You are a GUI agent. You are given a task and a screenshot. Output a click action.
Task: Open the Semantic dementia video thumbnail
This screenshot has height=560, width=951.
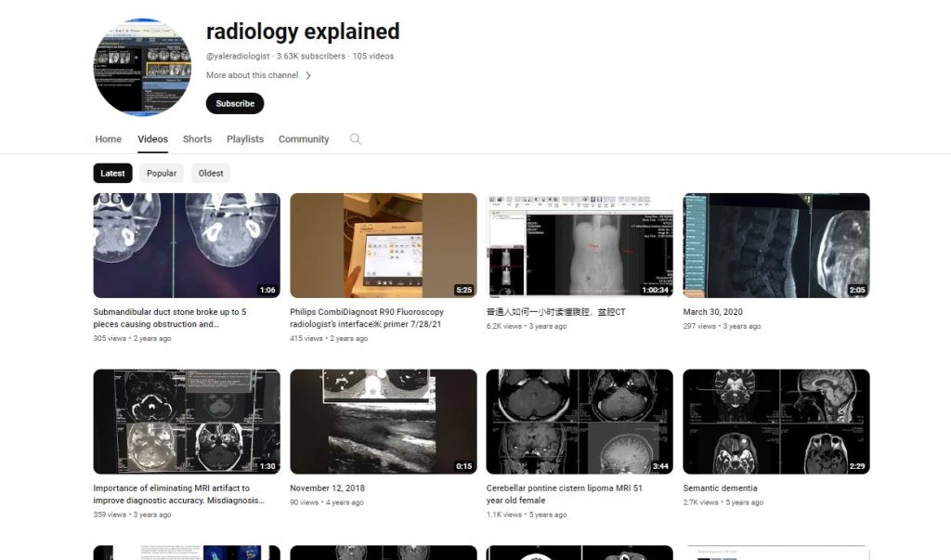[x=775, y=422]
